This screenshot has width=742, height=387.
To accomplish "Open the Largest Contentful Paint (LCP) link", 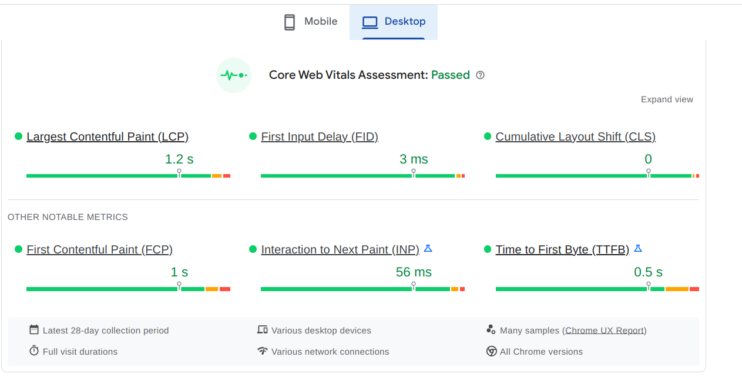I will 107,137.
